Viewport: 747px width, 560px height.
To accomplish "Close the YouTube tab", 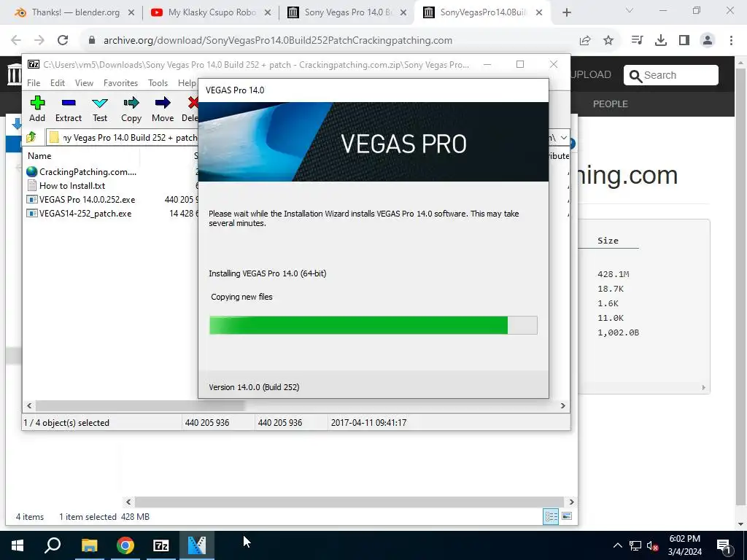I will point(268,12).
